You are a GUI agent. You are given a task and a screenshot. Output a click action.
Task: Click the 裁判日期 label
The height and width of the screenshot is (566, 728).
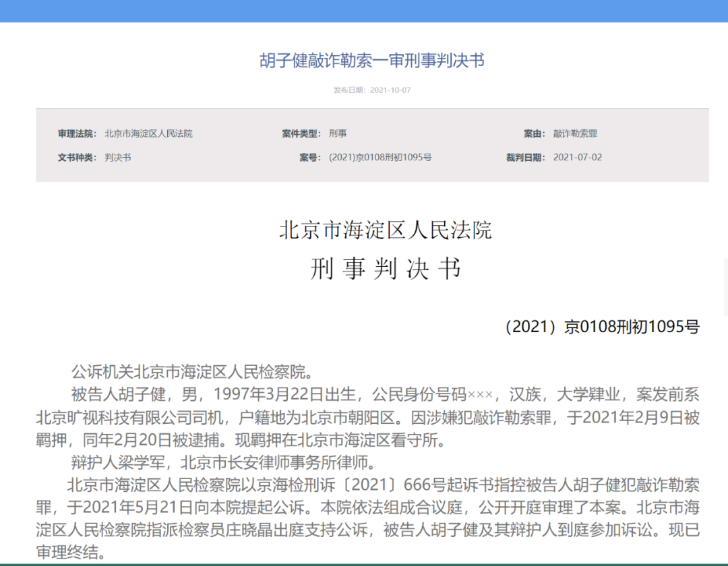coord(526,157)
